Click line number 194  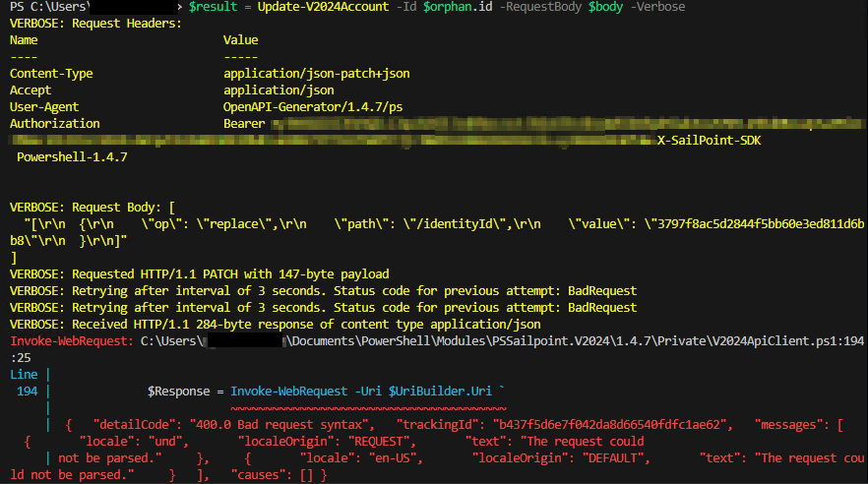coord(28,392)
